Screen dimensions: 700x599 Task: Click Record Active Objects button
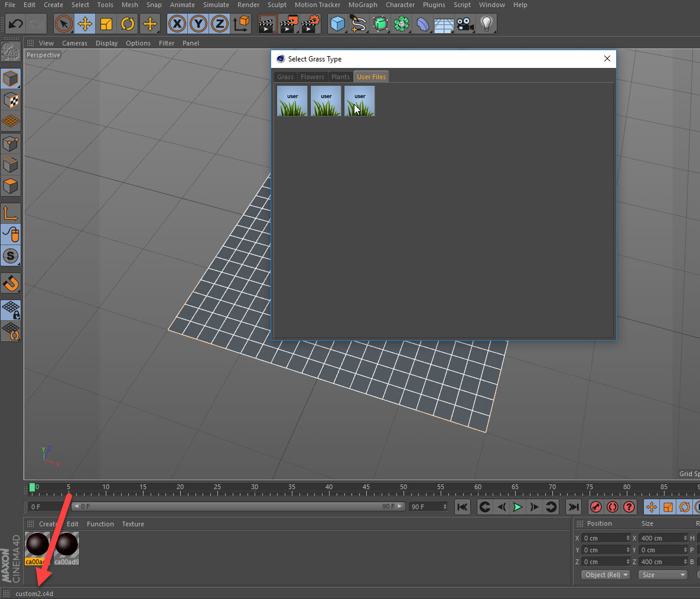(596, 507)
